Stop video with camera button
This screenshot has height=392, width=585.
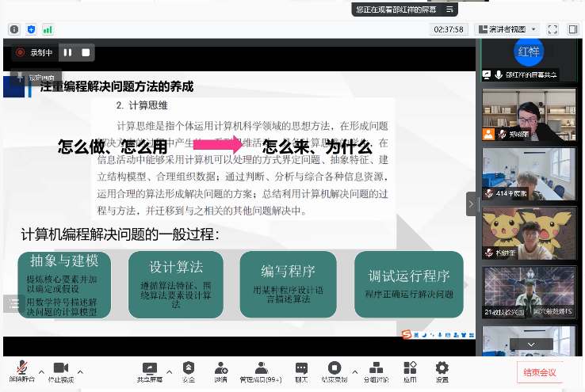(61, 368)
